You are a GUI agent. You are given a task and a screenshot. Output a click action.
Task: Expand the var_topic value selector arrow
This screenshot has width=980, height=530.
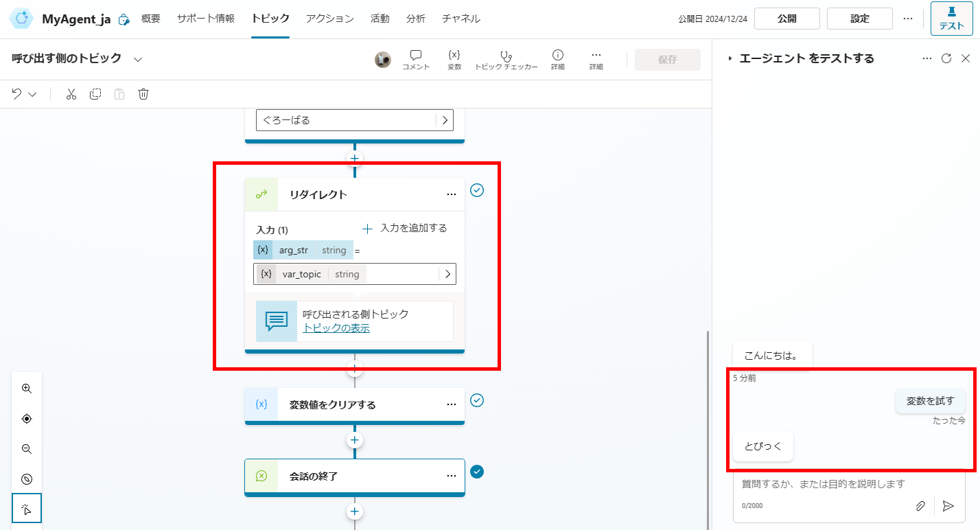[447, 274]
